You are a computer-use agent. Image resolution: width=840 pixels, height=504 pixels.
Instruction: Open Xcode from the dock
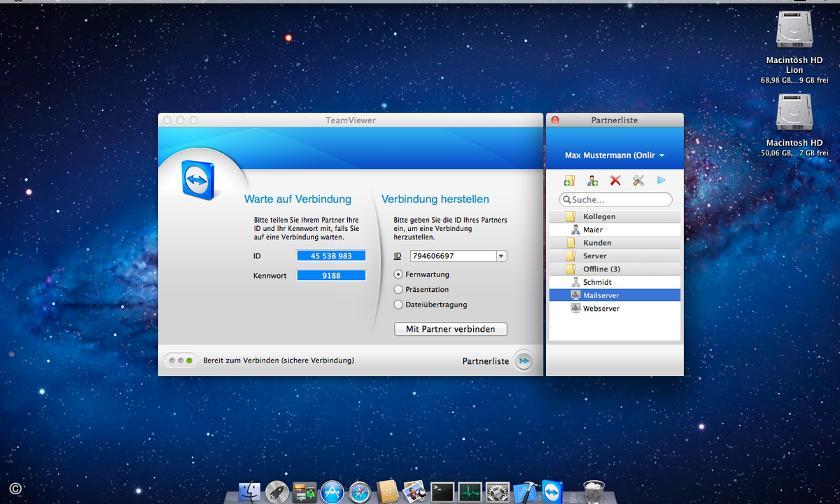coord(525,492)
